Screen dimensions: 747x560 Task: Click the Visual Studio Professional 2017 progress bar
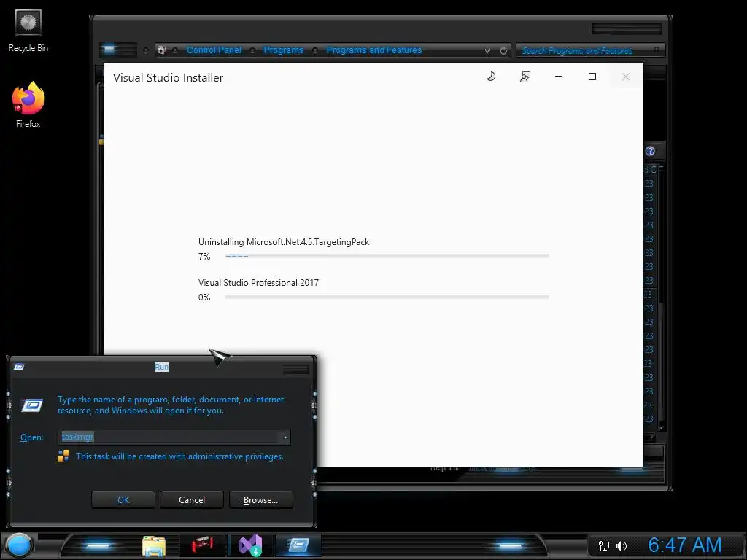[387, 297]
